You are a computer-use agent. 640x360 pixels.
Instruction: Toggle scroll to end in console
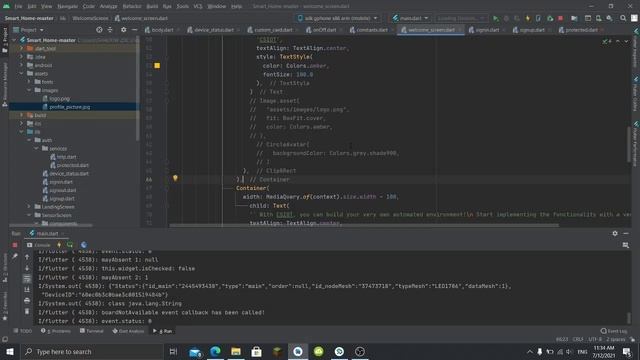(27, 289)
